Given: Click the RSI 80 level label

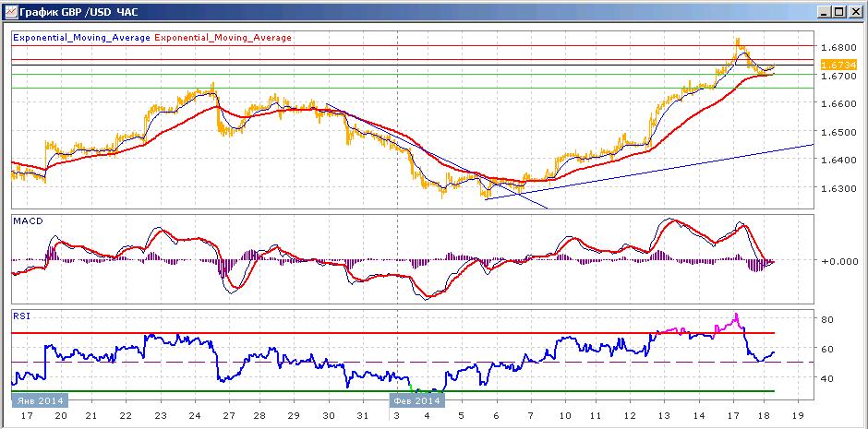Looking at the screenshot, I should [827, 319].
